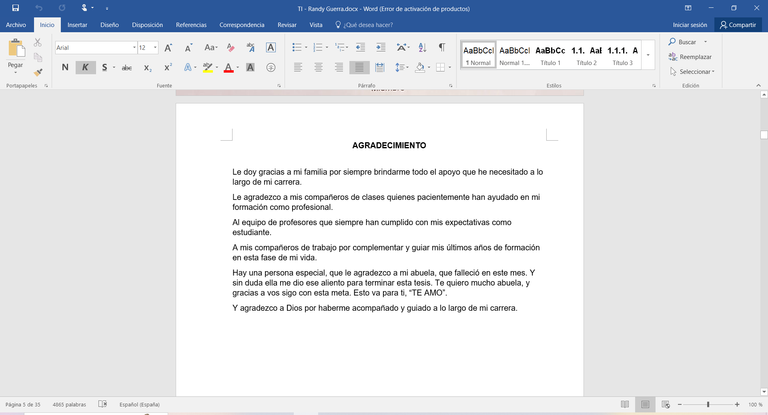Center the paragraph text

click(x=318, y=68)
